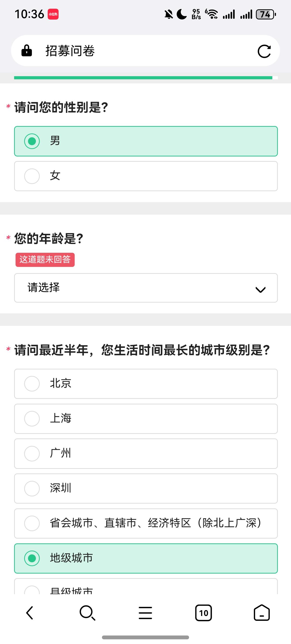Image resolution: width=291 pixels, height=644 pixels.
Task: Choose 北京 as city level
Action: point(146,384)
